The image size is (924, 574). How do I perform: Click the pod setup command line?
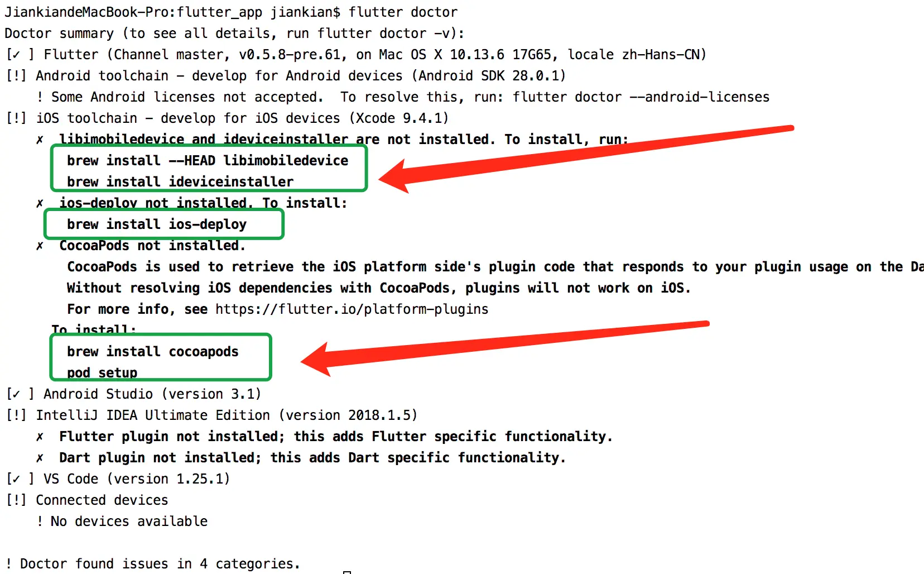(102, 373)
